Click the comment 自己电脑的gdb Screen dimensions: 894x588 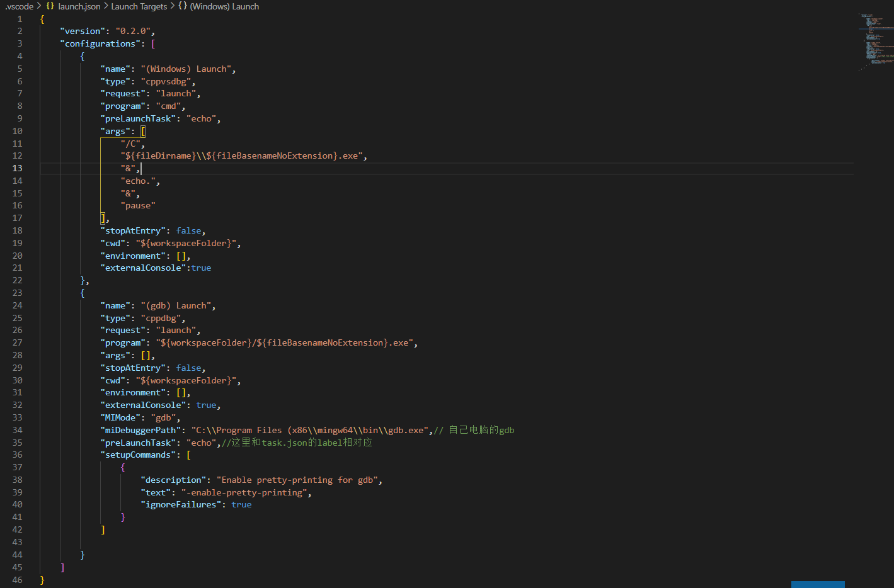point(474,430)
